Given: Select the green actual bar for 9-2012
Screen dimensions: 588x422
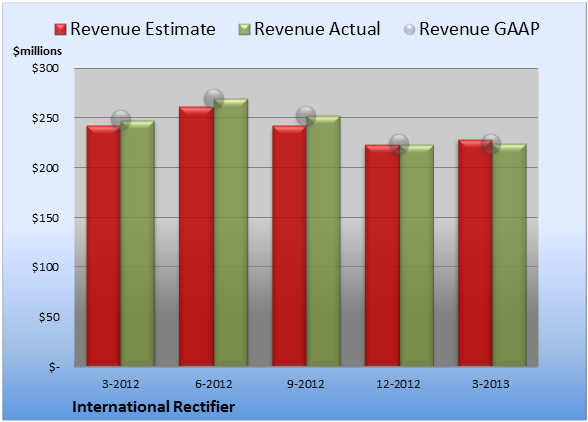Looking at the screenshot, I should click(323, 241).
